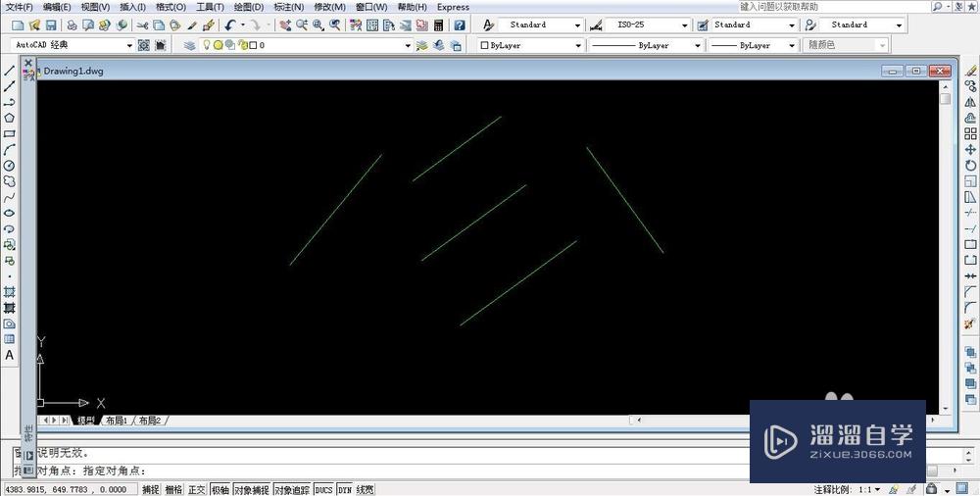This screenshot has height=496, width=980.
Task: Click the help search input field
Action: 834,6
